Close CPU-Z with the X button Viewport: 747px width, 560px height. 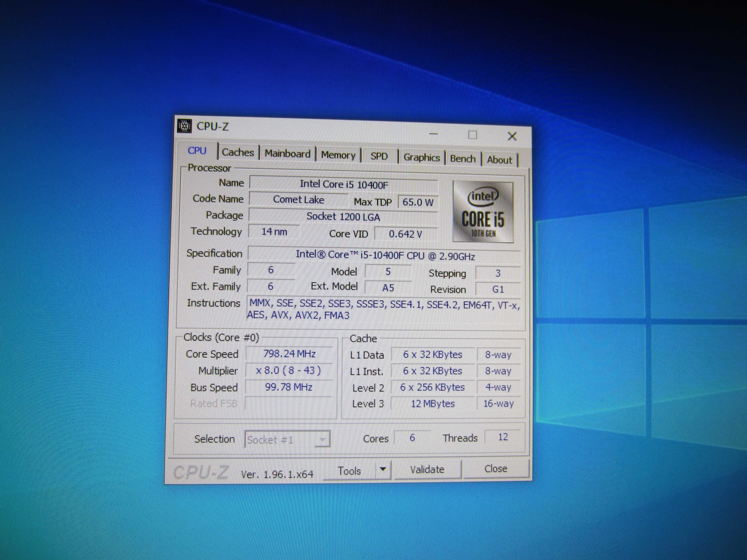(x=512, y=136)
